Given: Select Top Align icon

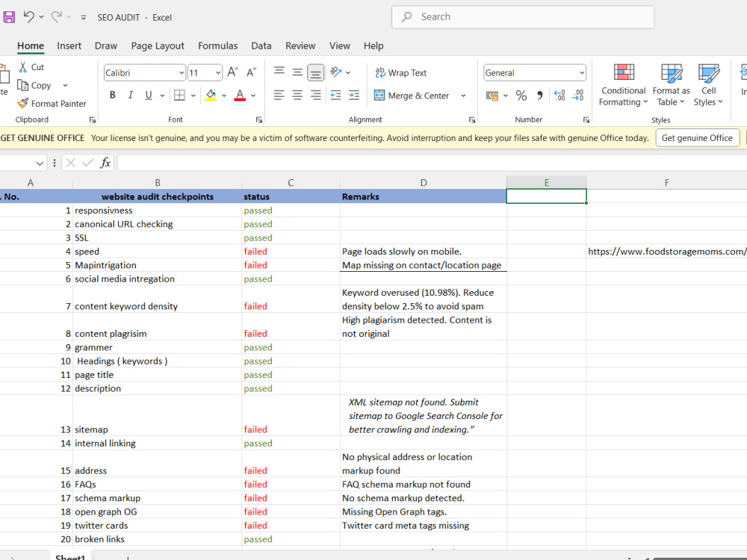Looking at the screenshot, I should pos(279,72).
